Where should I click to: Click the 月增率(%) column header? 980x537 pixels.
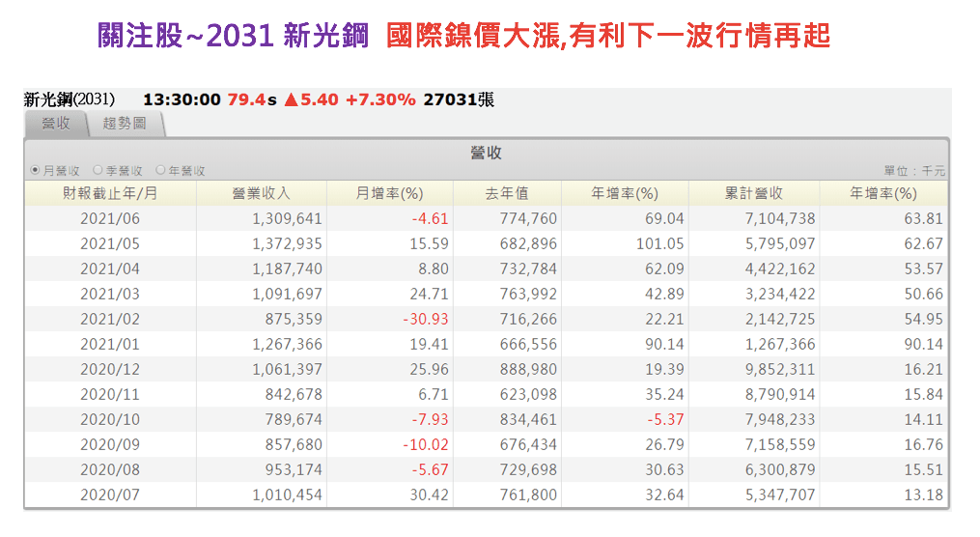(x=389, y=193)
